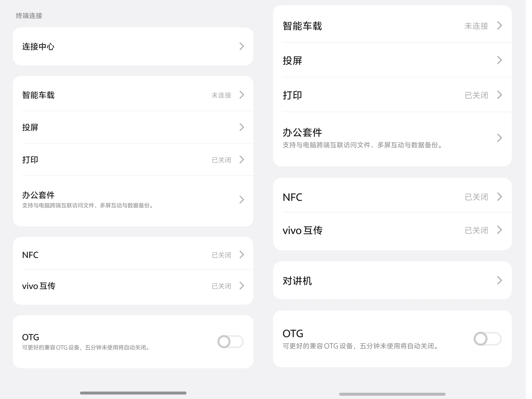Tap chevron of left panel 办公套件 row

242,200
